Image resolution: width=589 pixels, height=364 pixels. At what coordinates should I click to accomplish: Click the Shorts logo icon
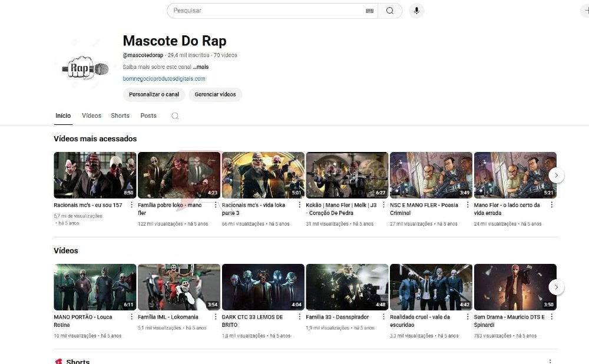pyautogui.click(x=58, y=362)
